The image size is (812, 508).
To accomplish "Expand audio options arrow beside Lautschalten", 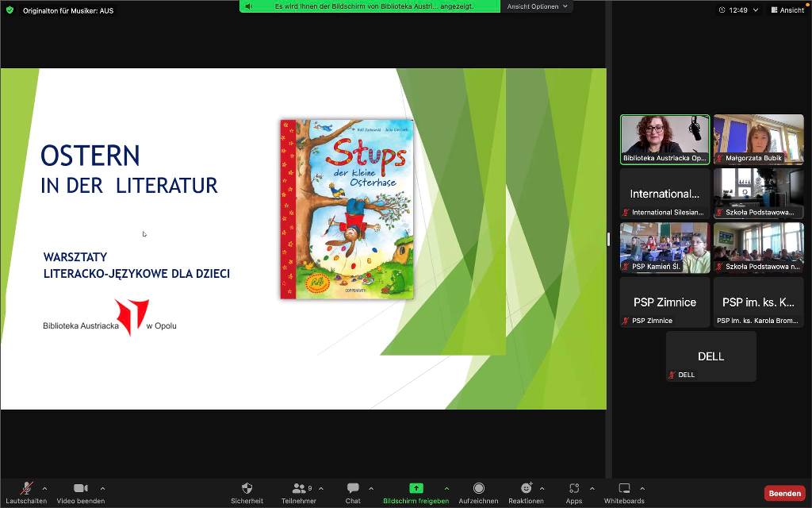I will pos(44,488).
